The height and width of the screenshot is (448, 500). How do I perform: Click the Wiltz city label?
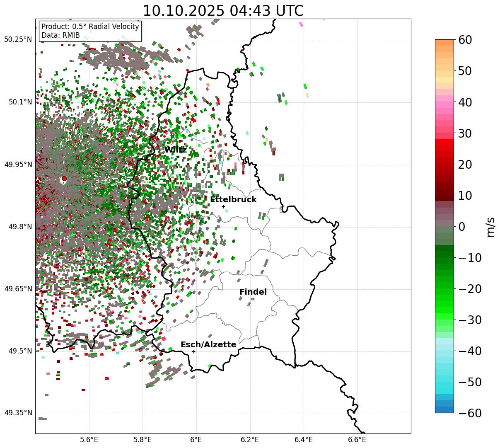coord(175,150)
